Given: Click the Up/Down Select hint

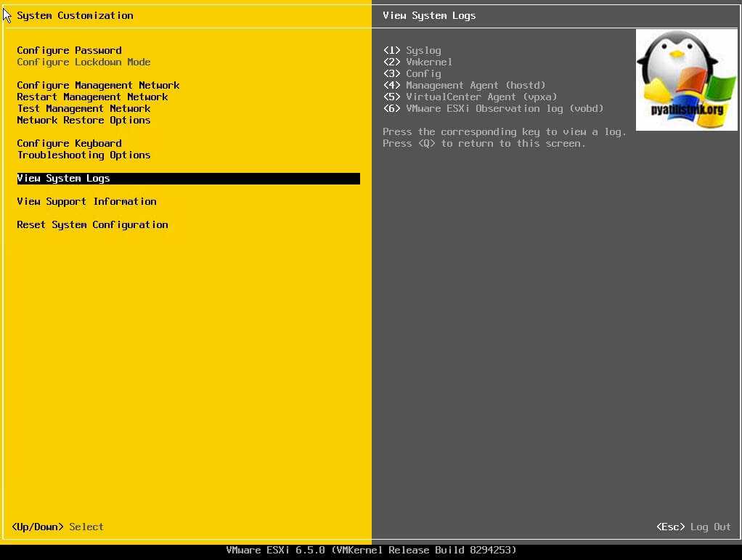Looking at the screenshot, I should point(58,527).
